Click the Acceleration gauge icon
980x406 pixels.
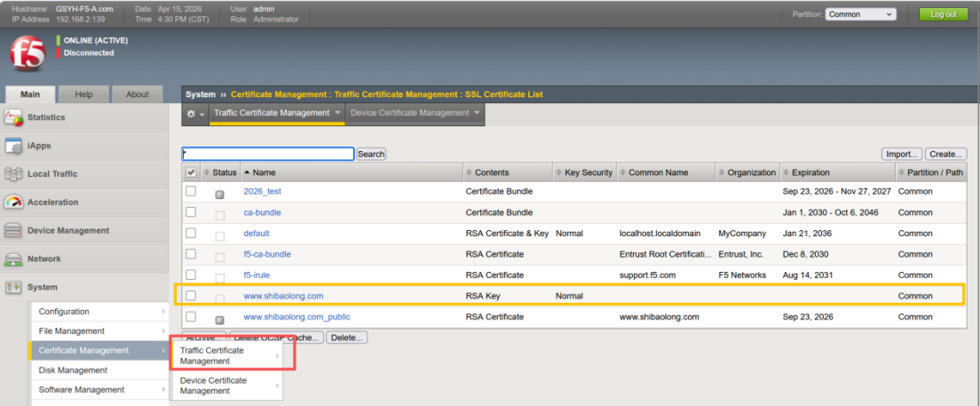[x=13, y=203]
